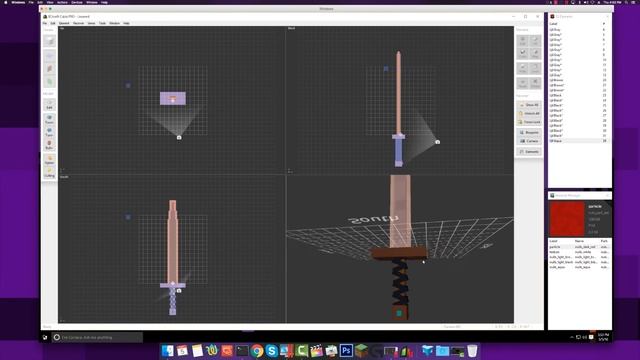
Task: Open the Tools menu in Cubik
Action: [102, 23]
